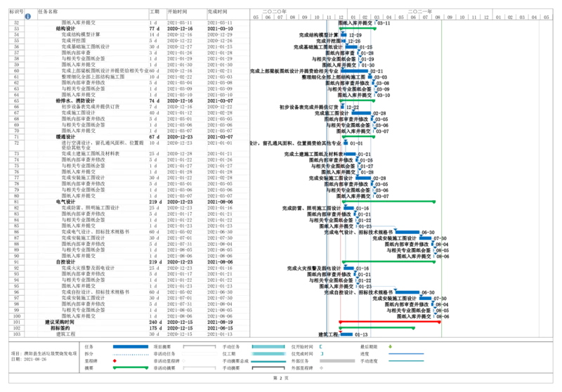Click the green deadline marker in the legend
Screen dimensions: 562x392
[x=391, y=346]
